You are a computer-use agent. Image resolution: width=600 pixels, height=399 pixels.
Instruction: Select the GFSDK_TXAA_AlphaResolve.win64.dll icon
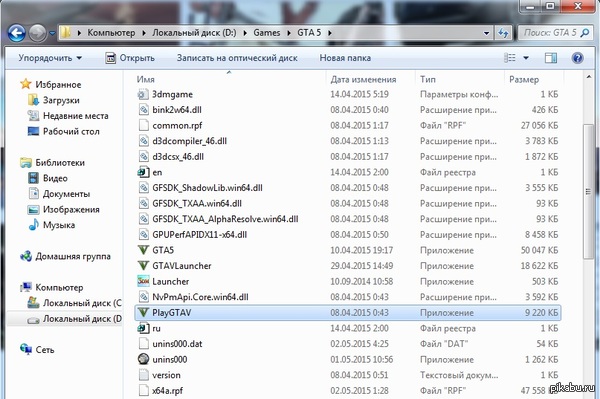[x=143, y=219]
